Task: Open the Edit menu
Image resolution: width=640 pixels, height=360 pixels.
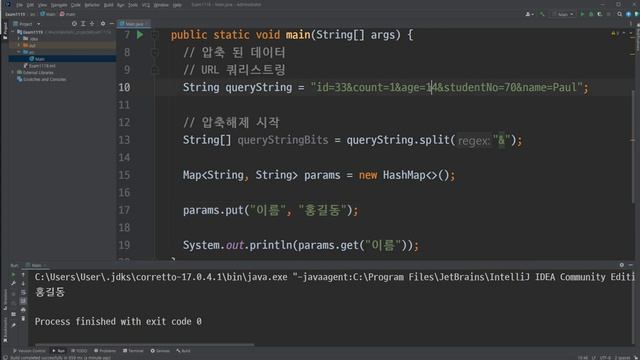Action: [x=30, y=5]
